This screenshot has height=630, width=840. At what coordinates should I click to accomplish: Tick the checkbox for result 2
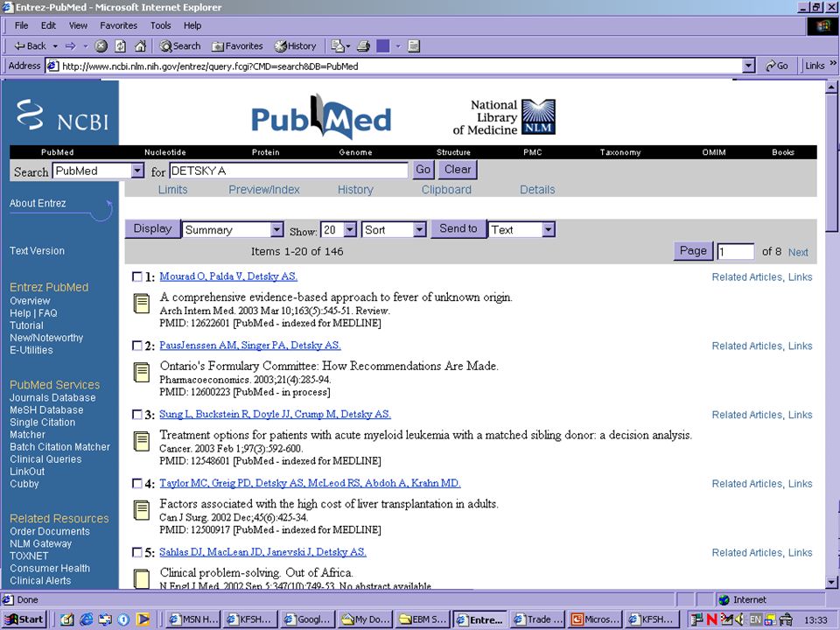[x=137, y=346]
